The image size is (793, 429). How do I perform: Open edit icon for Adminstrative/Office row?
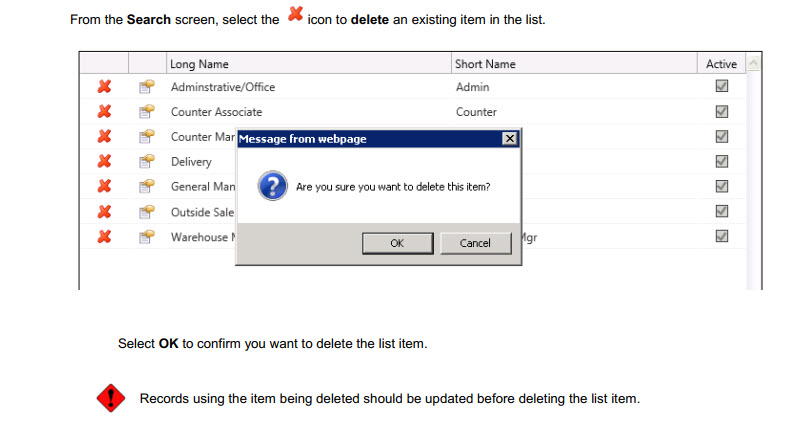pos(145,87)
